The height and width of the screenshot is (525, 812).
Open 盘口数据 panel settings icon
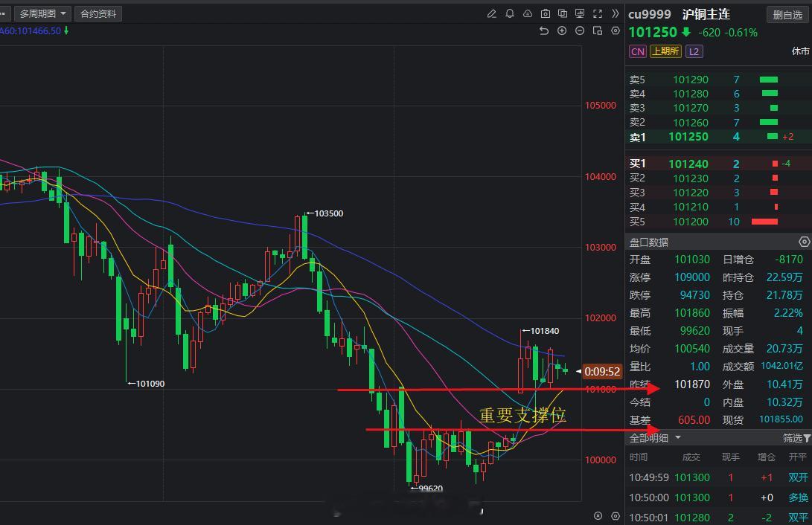[804, 242]
